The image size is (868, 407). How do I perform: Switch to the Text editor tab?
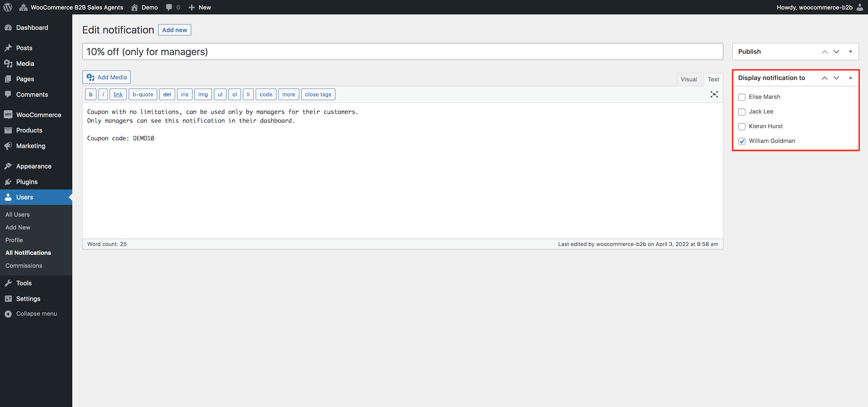pos(713,80)
